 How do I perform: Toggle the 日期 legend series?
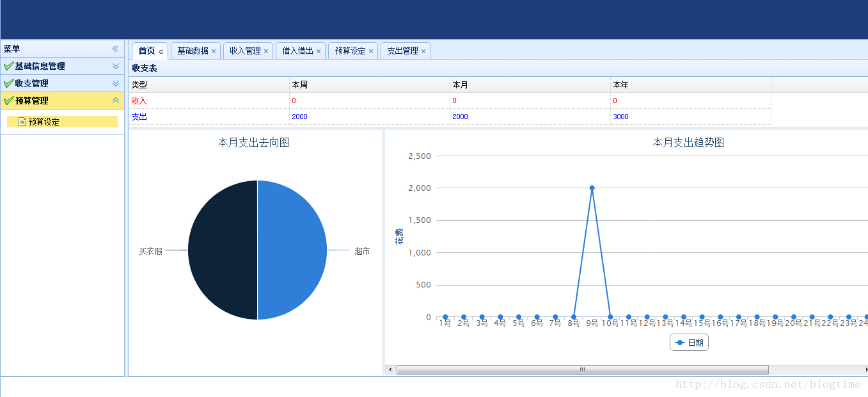coord(689,343)
